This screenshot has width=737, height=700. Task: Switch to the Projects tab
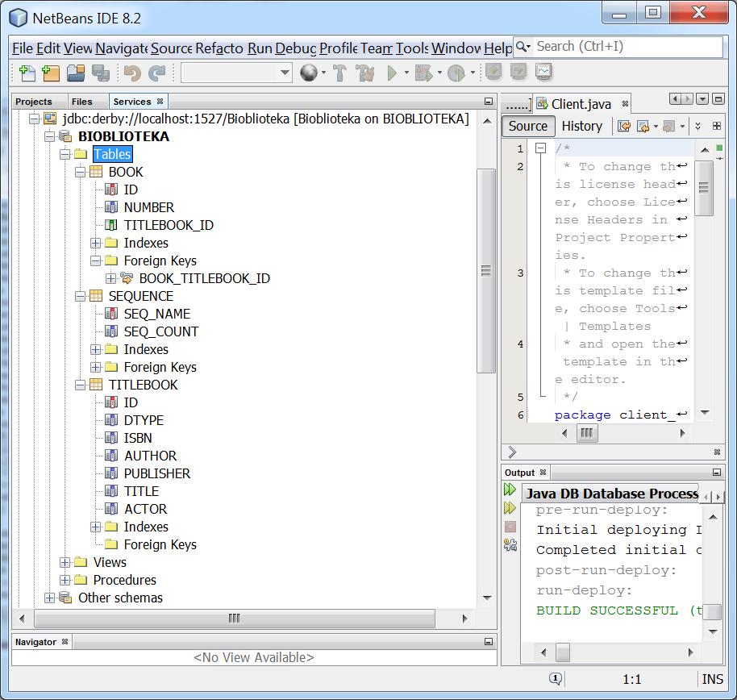34,102
